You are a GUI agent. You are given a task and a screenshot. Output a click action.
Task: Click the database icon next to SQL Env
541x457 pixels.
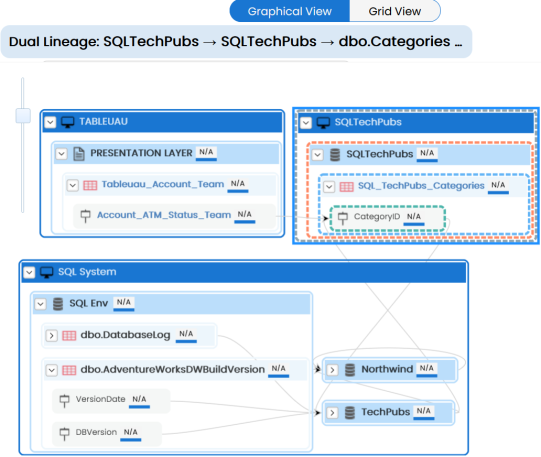(x=58, y=304)
